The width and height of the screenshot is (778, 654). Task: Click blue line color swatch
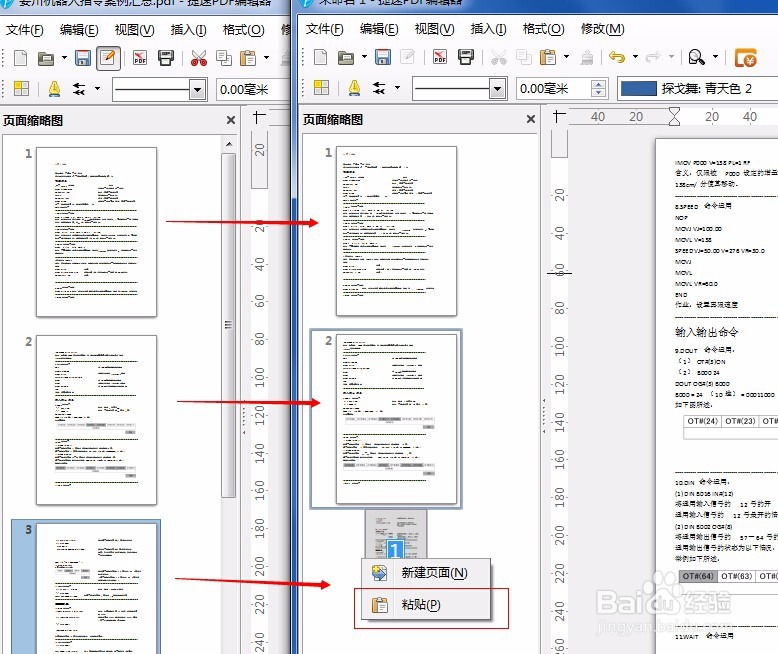[639, 89]
